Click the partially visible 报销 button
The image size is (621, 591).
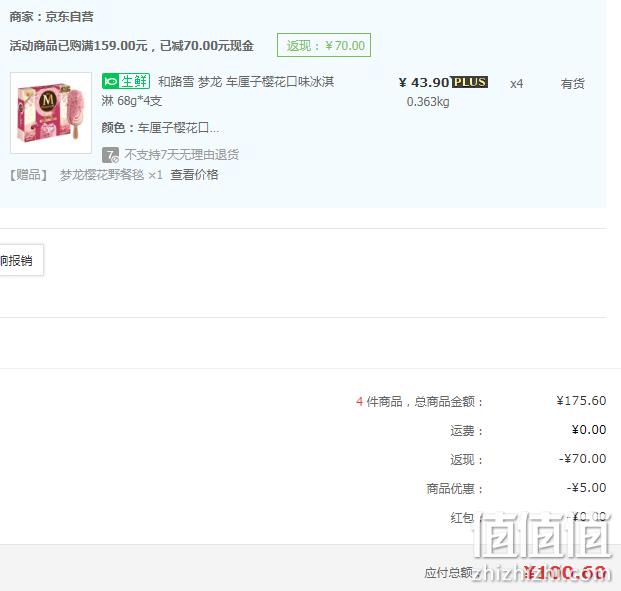[21, 260]
